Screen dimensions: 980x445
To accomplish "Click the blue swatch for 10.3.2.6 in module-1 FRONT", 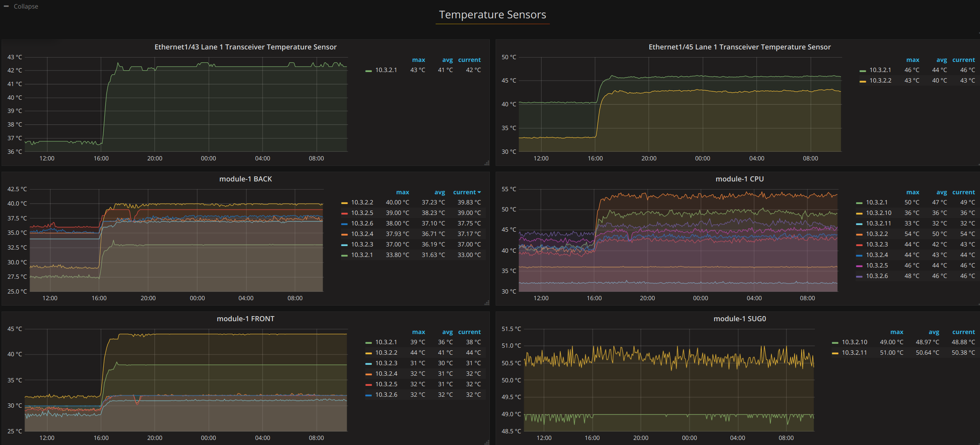I will click(x=369, y=396).
